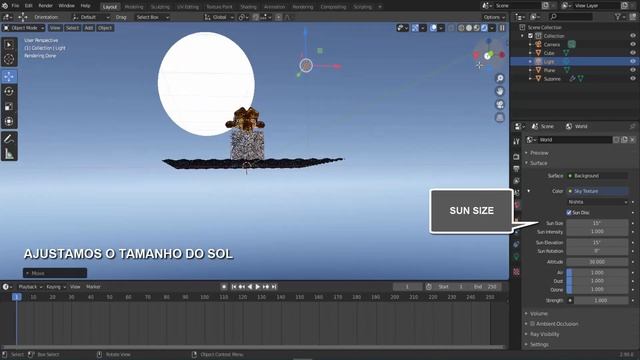Toggle camera view icon in viewport
The height and width of the screenshot is (360, 640).
(500, 104)
